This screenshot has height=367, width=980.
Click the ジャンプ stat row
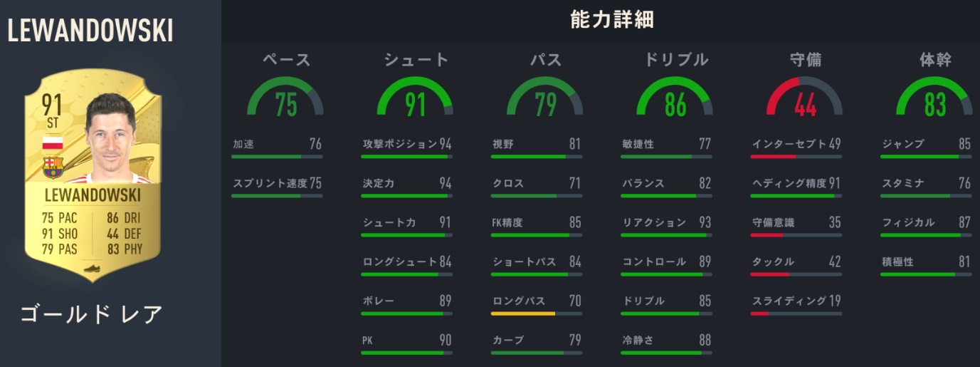[x=926, y=145]
